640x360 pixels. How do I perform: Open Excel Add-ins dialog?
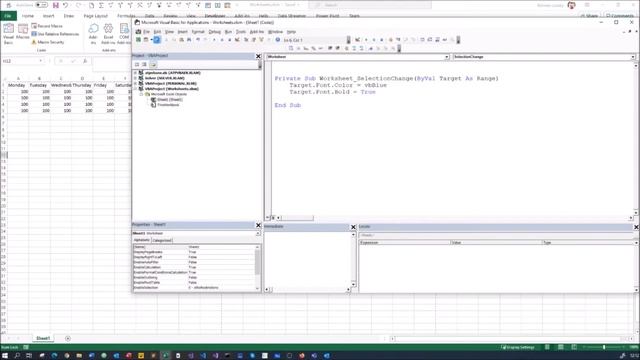coord(108,33)
